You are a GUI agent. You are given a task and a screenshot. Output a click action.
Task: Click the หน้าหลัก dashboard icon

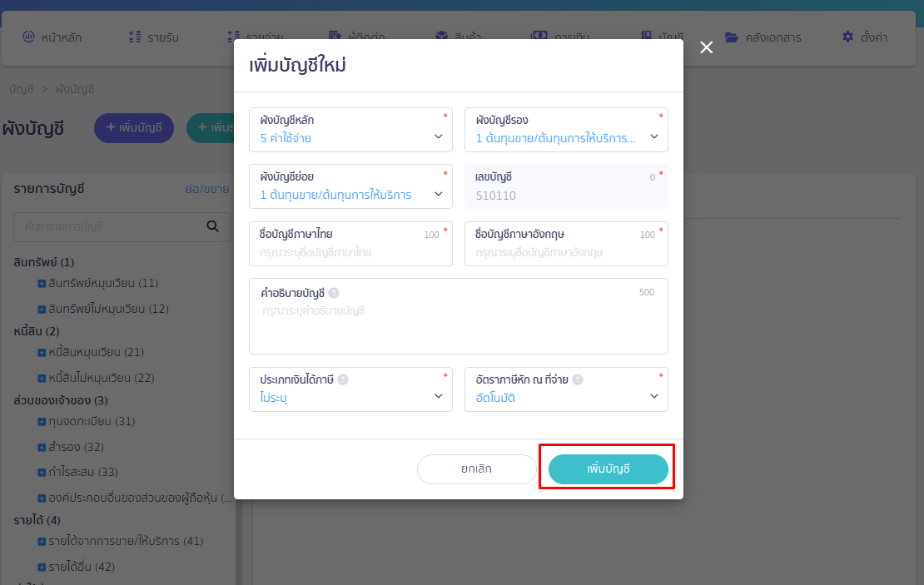[x=28, y=37]
